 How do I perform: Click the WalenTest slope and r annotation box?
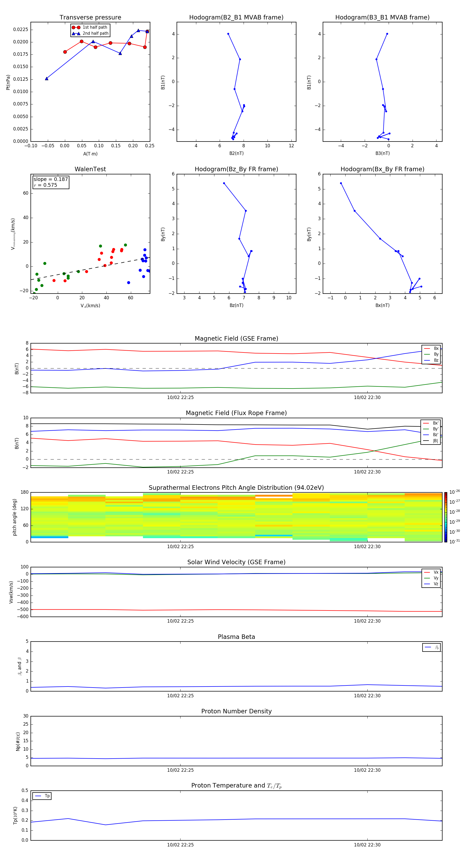click(50, 182)
